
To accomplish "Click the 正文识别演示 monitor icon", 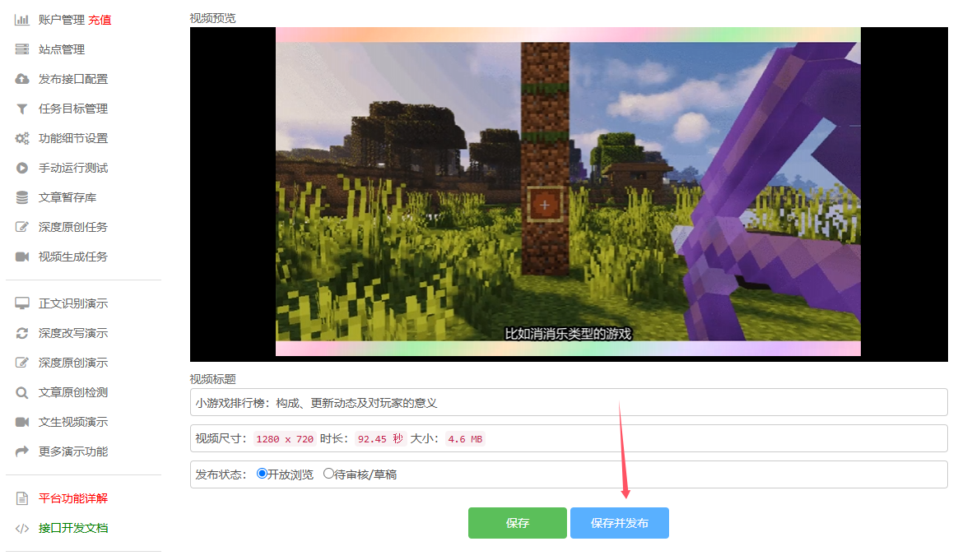I will [22, 303].
